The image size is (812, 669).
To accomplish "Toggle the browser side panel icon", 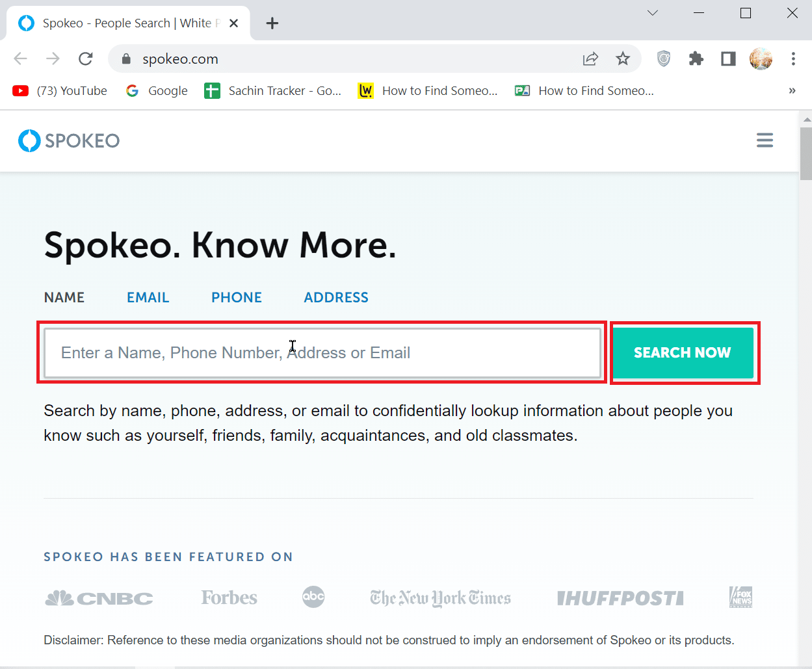I will click(x=728, y=59).
